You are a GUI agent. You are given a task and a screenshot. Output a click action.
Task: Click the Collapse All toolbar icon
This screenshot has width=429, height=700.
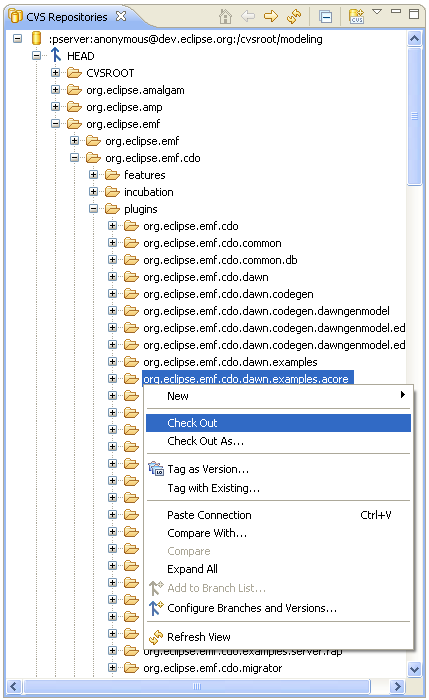[326, 17]
